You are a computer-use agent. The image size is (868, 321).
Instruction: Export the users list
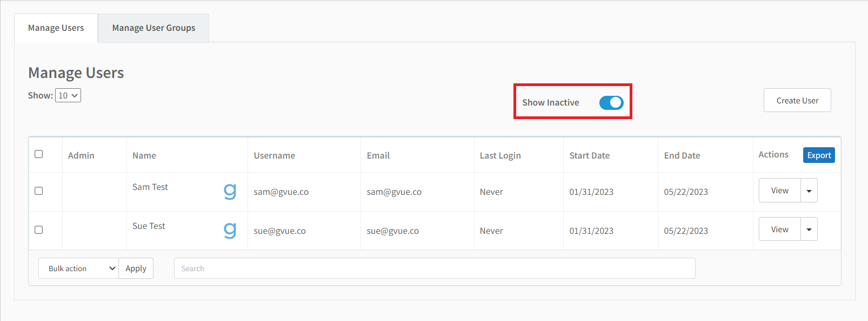[x=819, y=155]
